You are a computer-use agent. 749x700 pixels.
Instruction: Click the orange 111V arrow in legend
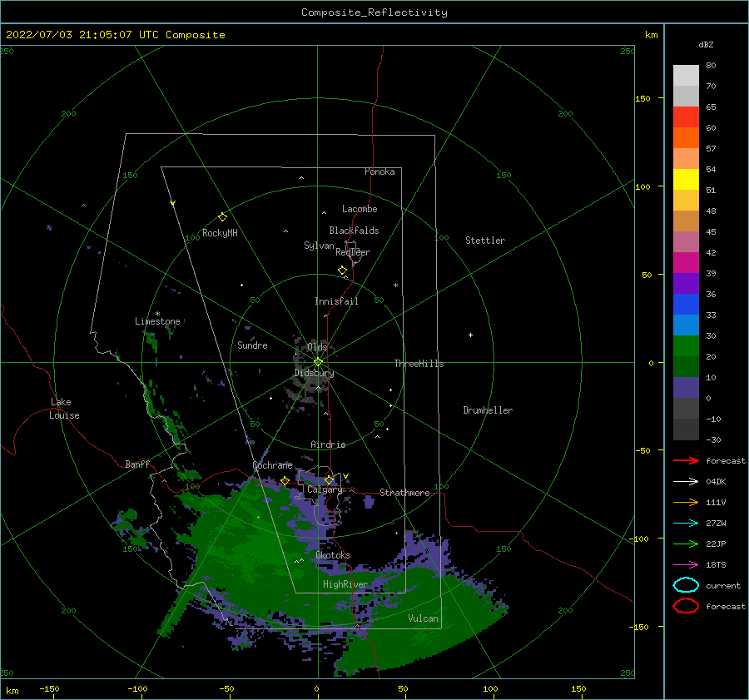686,502
